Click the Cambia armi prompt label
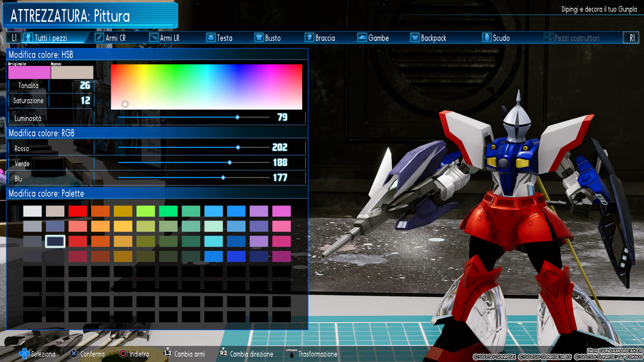644x362 pixels. click(x=190, y=354)
